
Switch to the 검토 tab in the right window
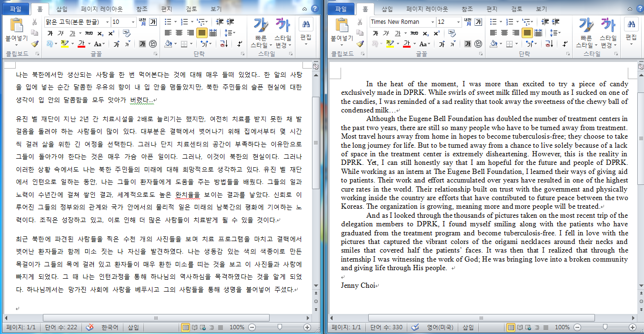coord(517,9)
